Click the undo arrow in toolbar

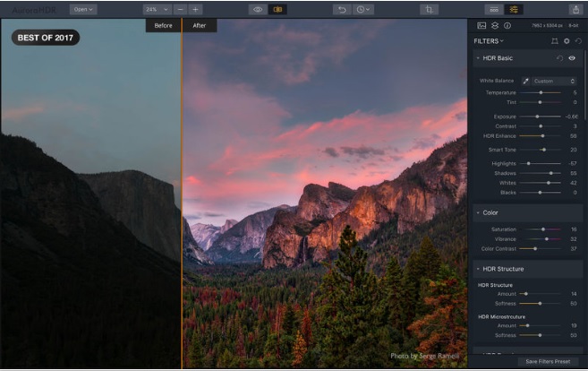click(x=340, y=9)
